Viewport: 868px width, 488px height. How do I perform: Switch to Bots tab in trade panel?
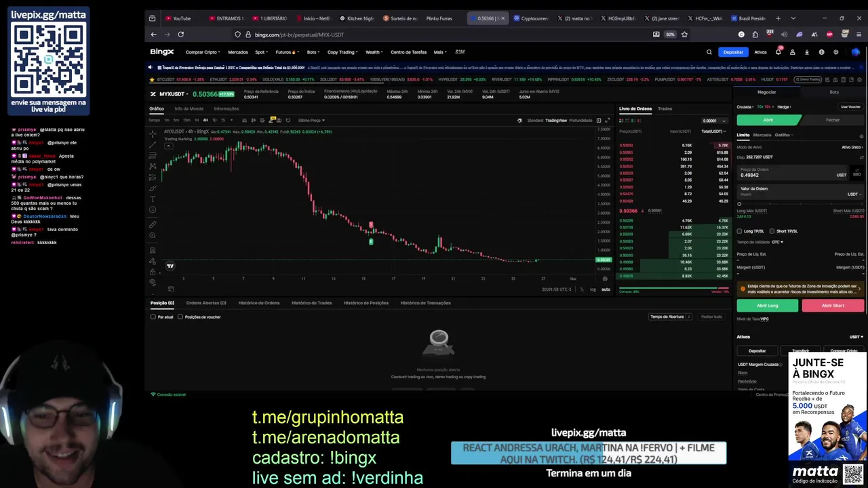pos(834,92)
